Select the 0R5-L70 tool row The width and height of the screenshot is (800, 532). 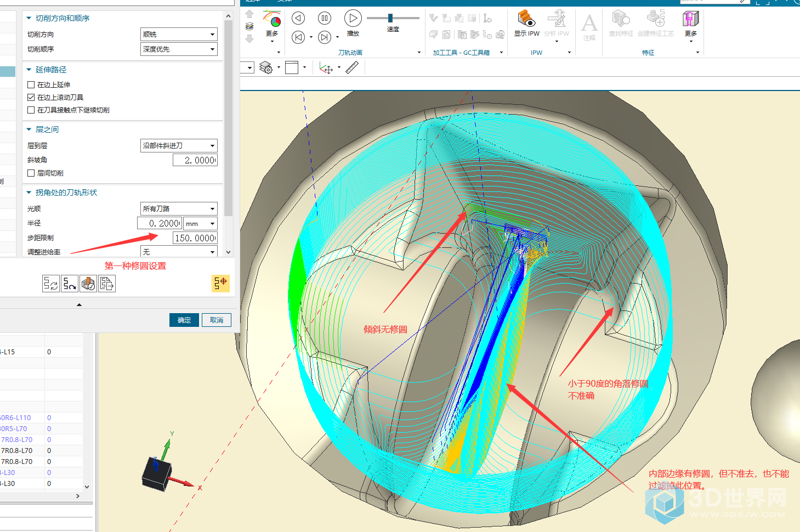(41, 428)
